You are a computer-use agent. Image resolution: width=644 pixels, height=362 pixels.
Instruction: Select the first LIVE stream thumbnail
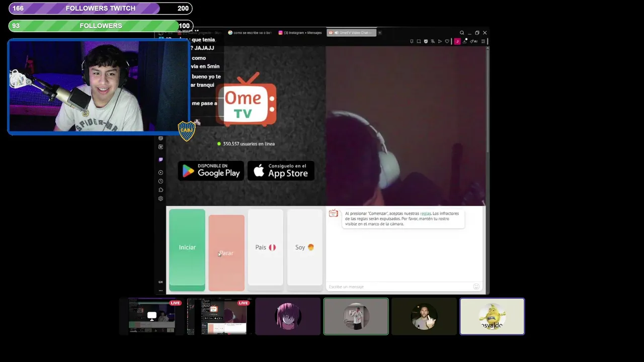click(x=152, y=316)
